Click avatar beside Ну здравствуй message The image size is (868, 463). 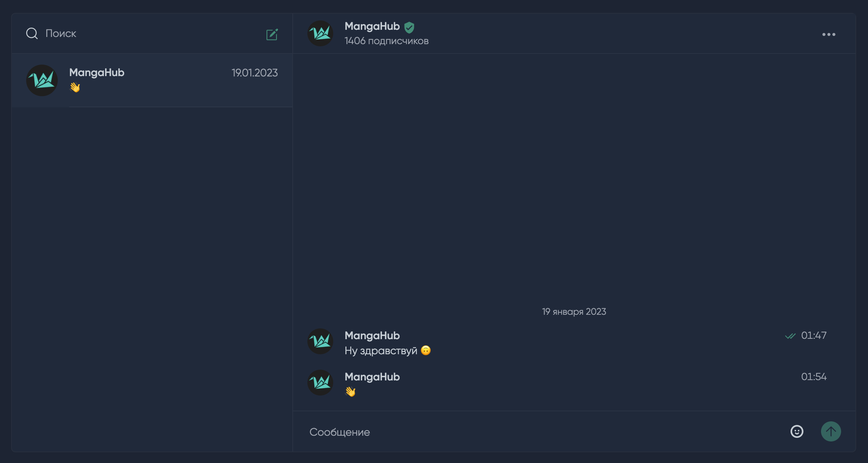(x=320, y=341)
